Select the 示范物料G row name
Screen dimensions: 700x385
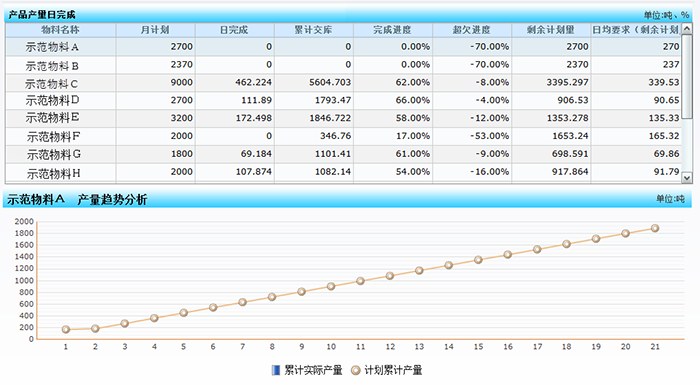tap(54, 155)
